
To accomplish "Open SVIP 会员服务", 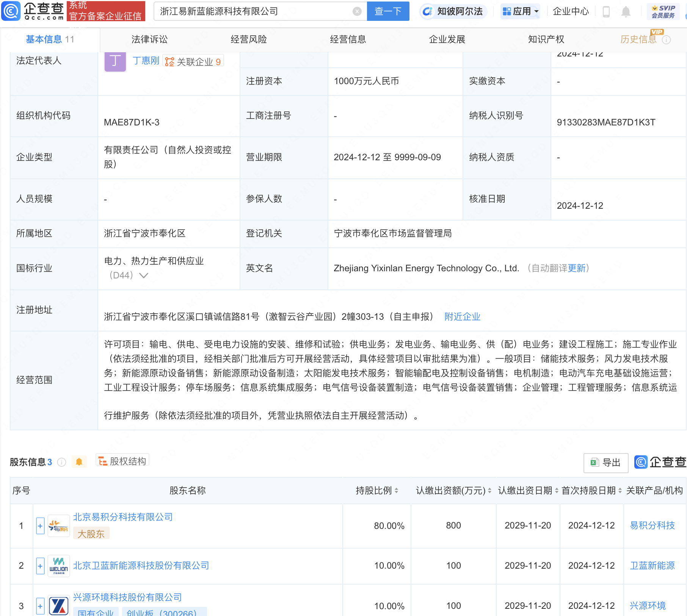I will click(663, 11).
